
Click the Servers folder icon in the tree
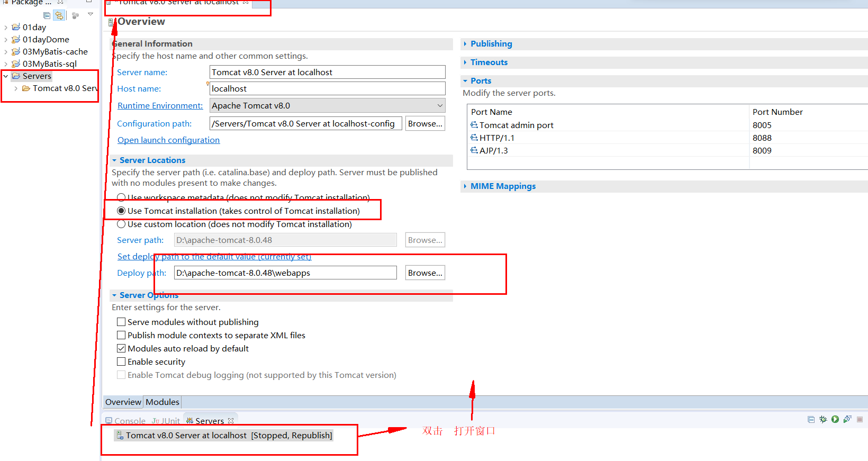[16, 76]
